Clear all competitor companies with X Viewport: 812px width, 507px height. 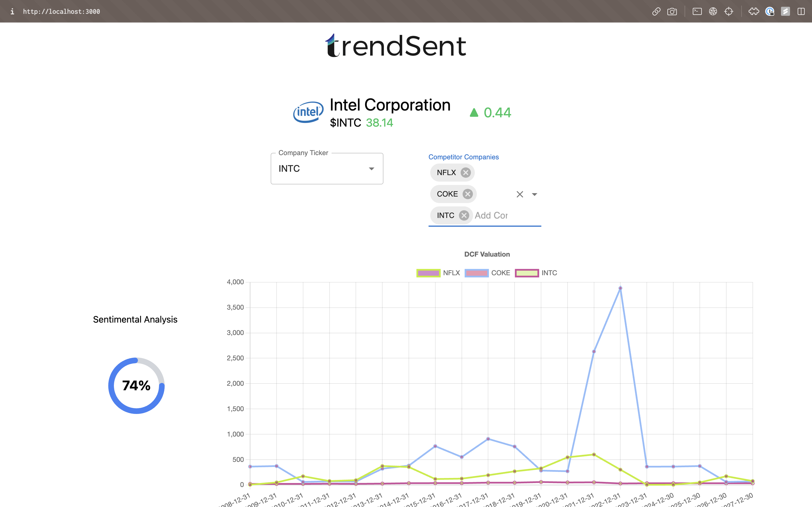click(520, 195)
